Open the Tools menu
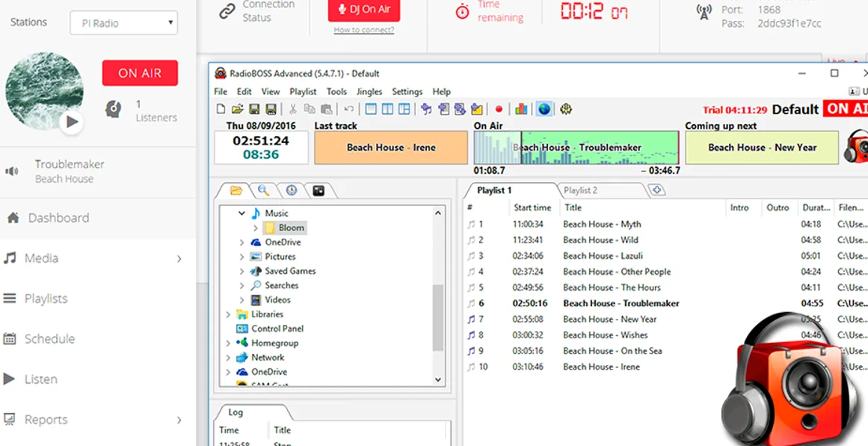 click(336, 91)
